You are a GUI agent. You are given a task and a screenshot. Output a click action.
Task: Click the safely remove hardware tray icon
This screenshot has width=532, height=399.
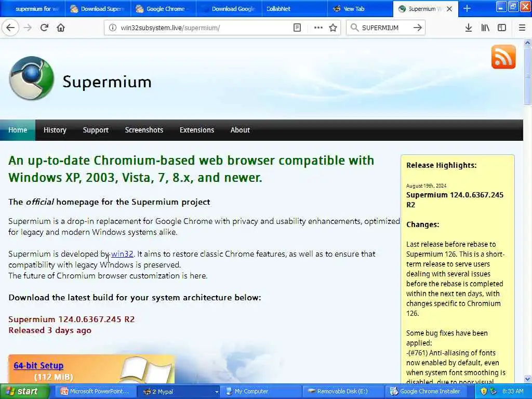pyautogui.click(x=494, y=391)
